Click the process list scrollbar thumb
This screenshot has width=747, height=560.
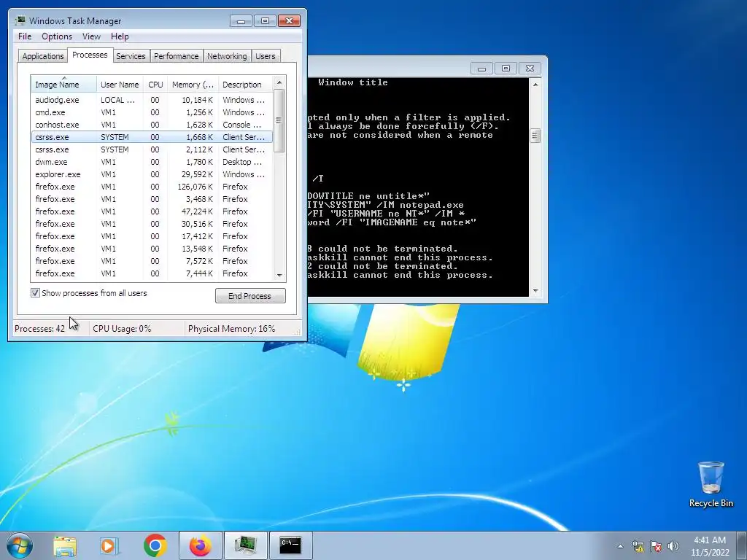[x=279, y=120]
